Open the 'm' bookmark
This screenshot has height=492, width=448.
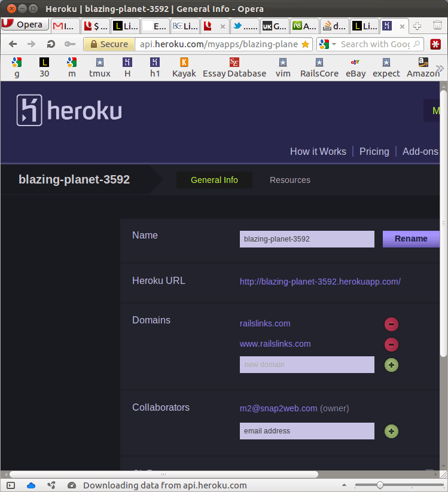point(72,68)
